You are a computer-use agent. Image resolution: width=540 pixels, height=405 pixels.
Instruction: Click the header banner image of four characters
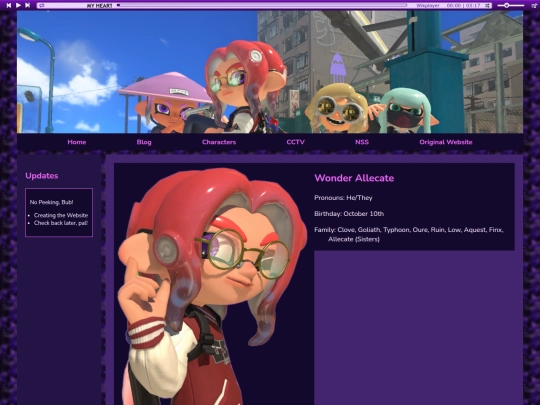[x=270, y=72]
